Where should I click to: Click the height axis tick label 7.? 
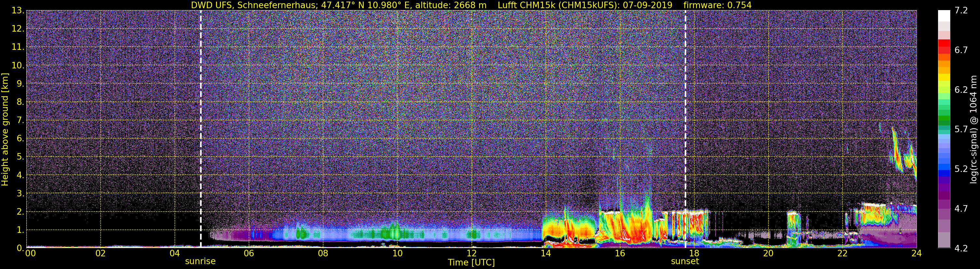tap(20, 120)
